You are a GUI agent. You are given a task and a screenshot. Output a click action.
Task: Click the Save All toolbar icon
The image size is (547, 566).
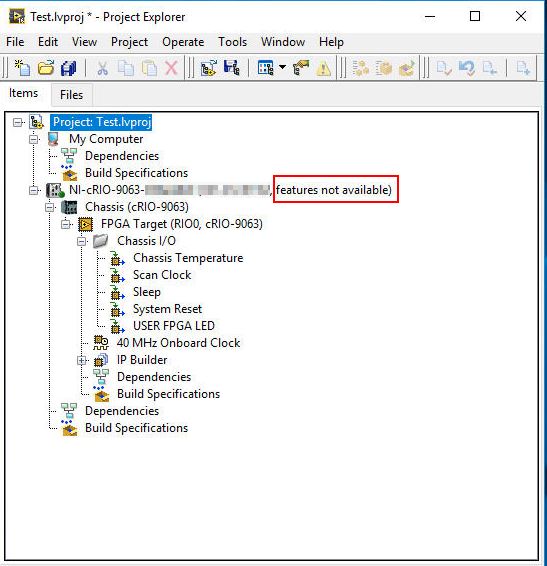click(69, 68)
